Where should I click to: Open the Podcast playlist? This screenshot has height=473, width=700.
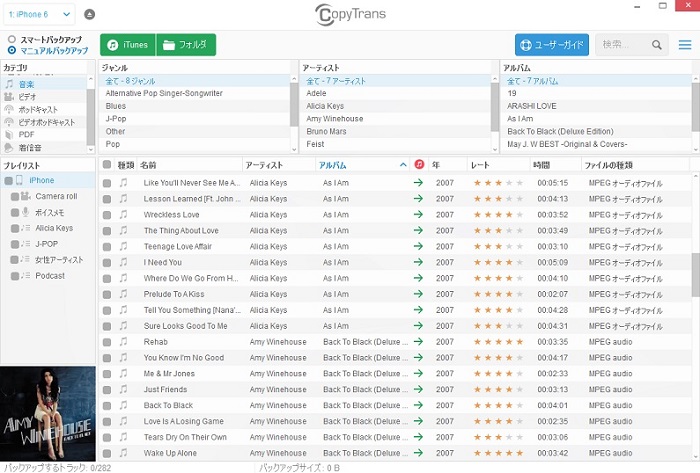[50, 276]
